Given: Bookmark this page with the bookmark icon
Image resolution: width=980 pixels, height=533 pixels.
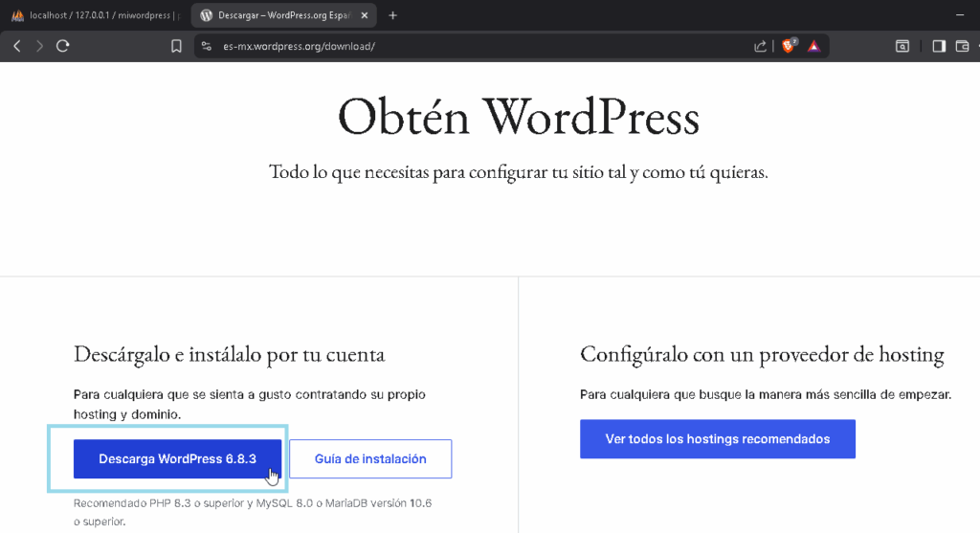Looking at the screenshot, I should pos(176,46).
